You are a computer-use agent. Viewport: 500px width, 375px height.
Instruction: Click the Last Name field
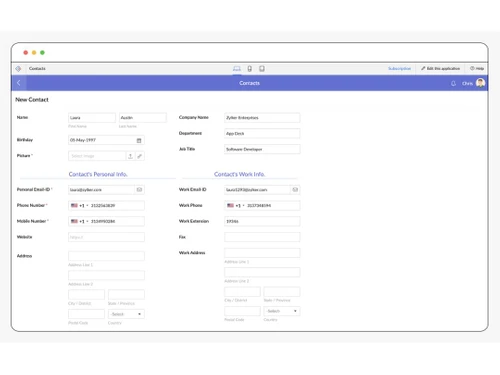(x=143, y=118)
